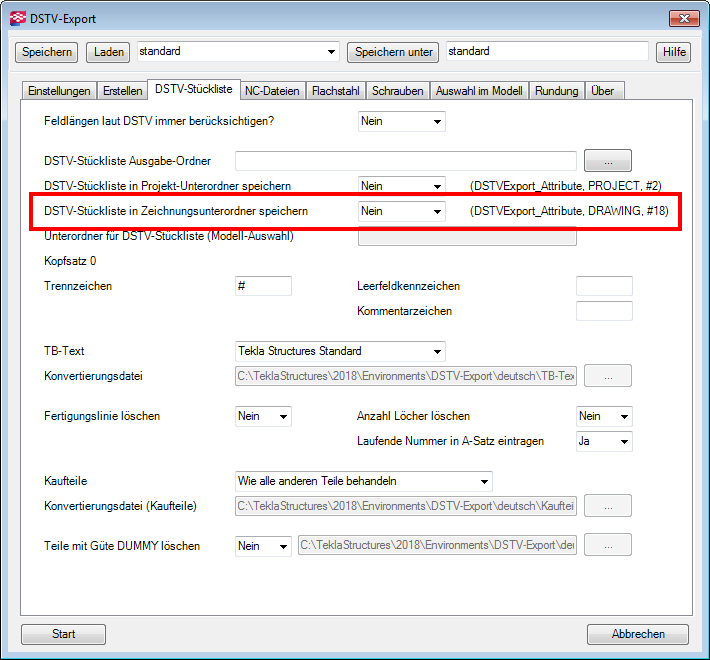Click the Kommentarzeichen input field
Image resolution: width=710 pixels, height=660 pixels.
(604, 311)
